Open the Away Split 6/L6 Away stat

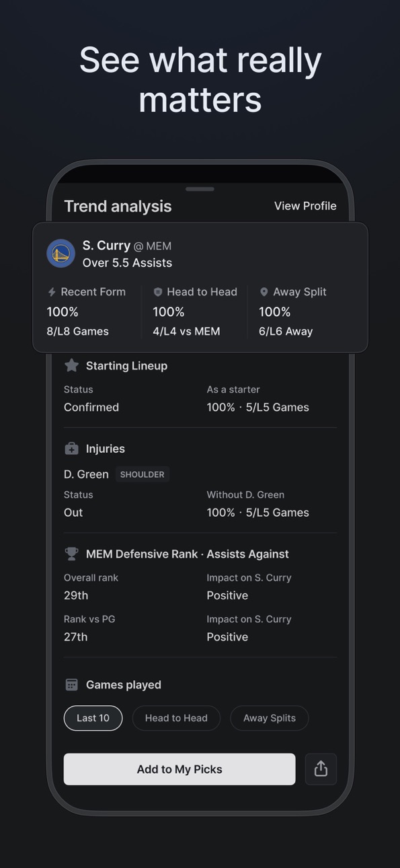(x=286, y=331)
